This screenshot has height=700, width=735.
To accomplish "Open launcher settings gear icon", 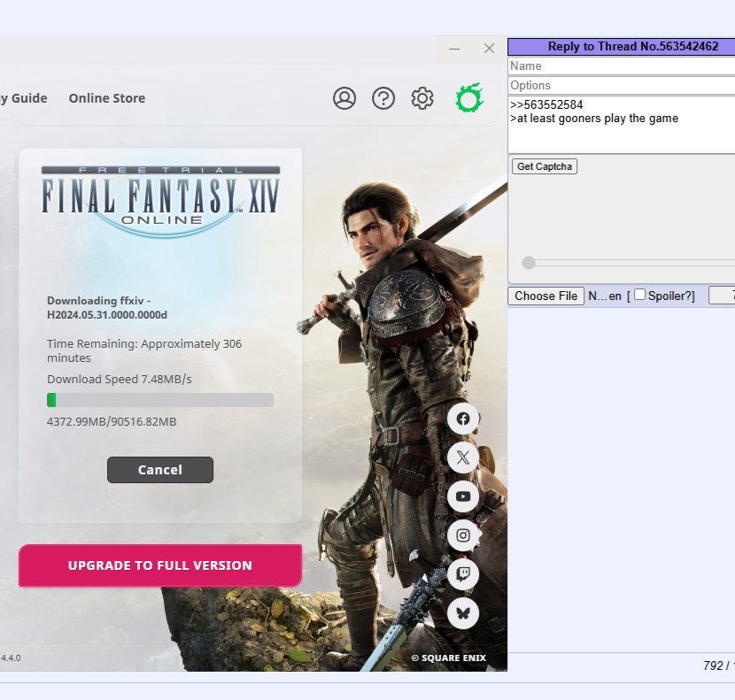I will click(x=422, y=98).
